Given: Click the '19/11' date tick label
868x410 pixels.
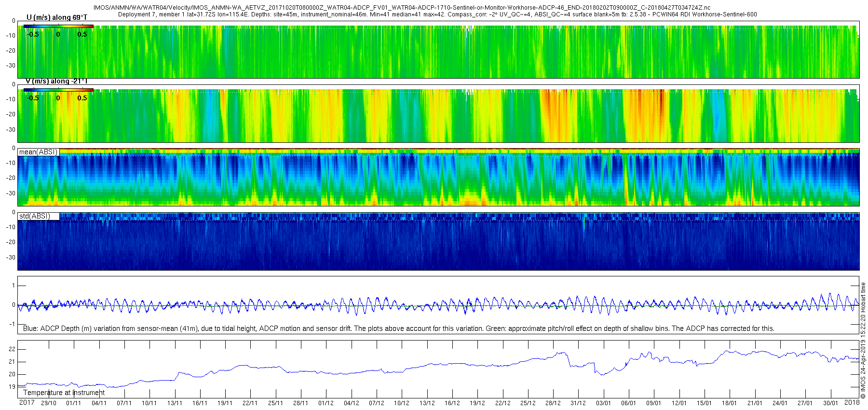Looking at the screenshot, I should 225,403.
